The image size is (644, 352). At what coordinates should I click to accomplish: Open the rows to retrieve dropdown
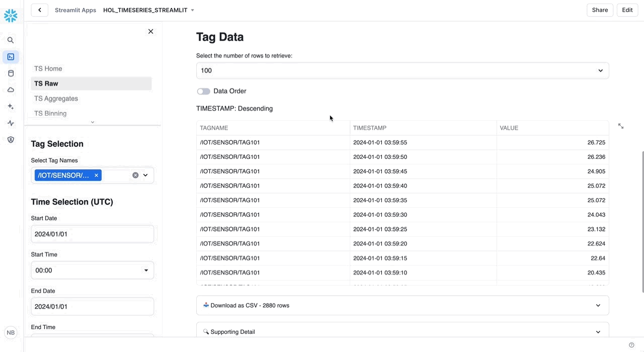click(x=403, y=70)
